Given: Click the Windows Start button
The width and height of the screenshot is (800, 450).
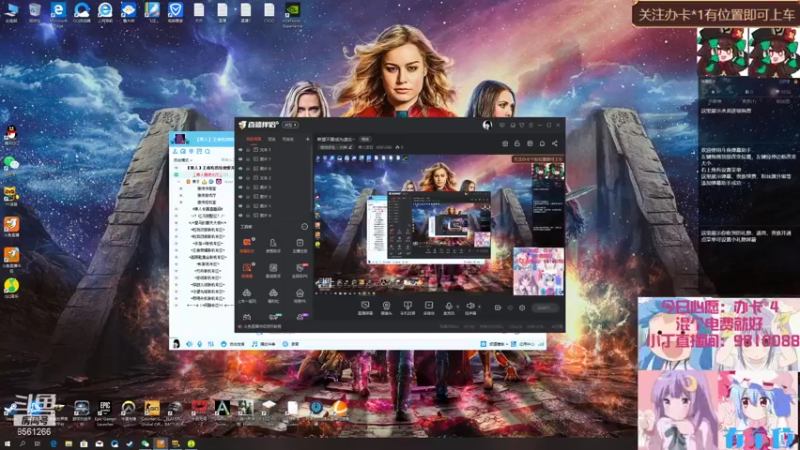Looking at the screenshot, I should click(x=7, y=444).
